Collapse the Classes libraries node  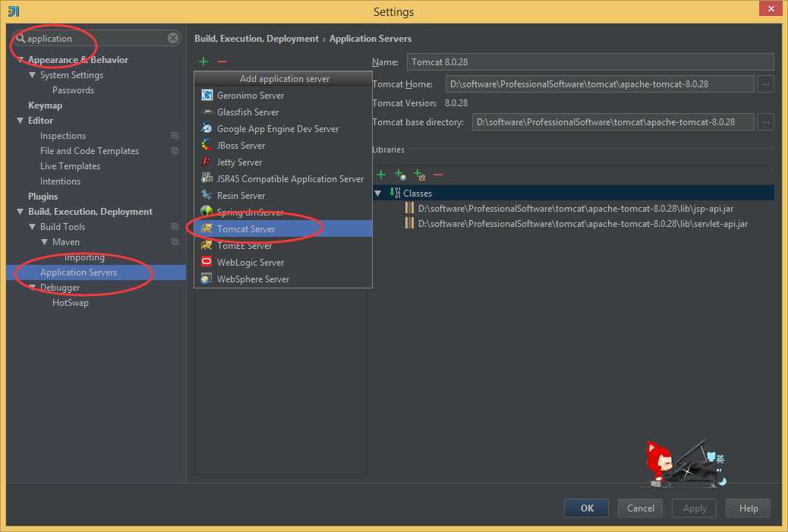pyautogui.click(x=378, y=193)
